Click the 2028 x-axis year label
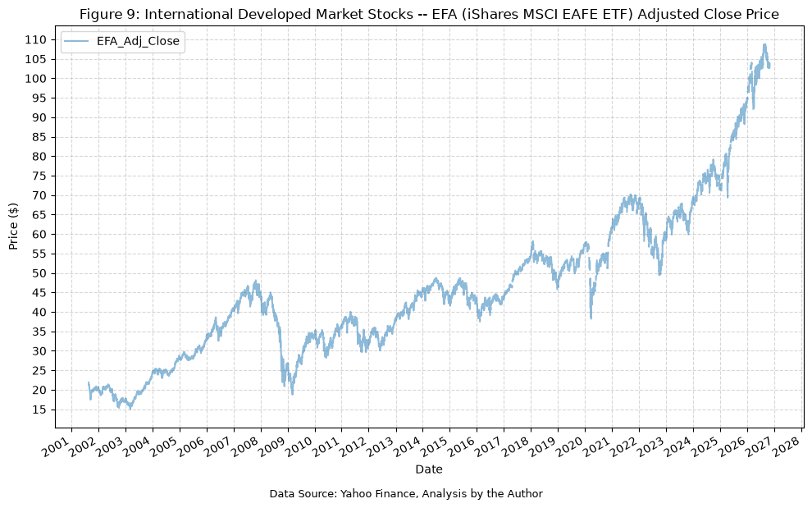The height and width of the screenshot is (508, 812). (x=785, y=446)
